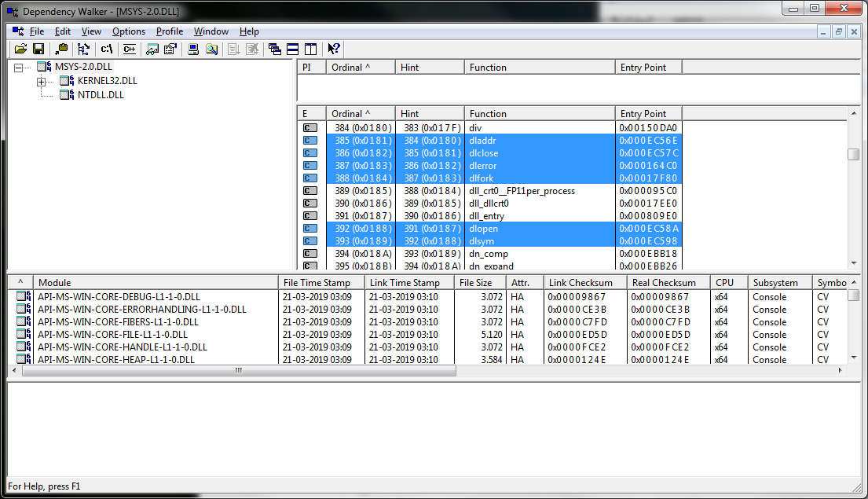Sort module list by the Module column header

point(156,282)
